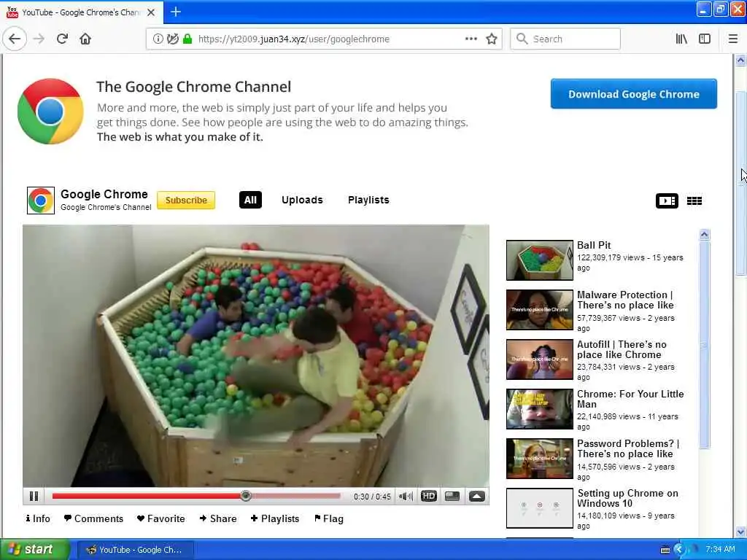The width and height of the screenshot is (747, 560).
Task: Click the forward navigation arrow
Action: pyautogui.click(x=39, y=39)
